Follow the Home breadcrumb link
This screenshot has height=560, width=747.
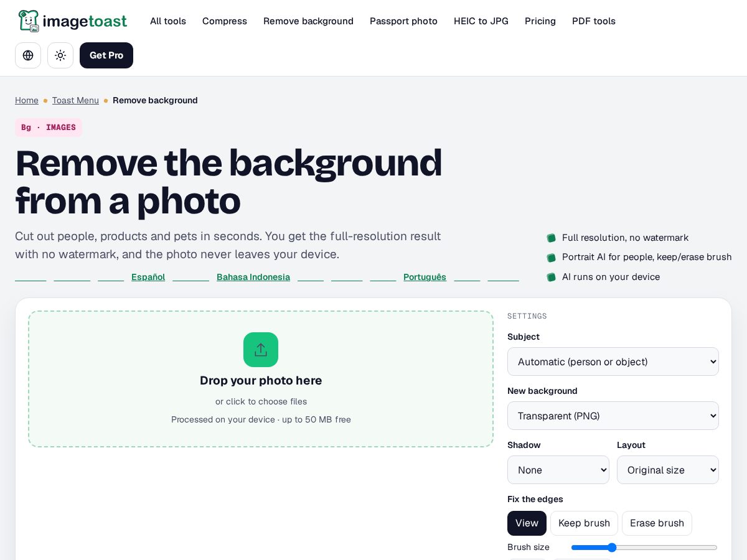click(27, 100)
